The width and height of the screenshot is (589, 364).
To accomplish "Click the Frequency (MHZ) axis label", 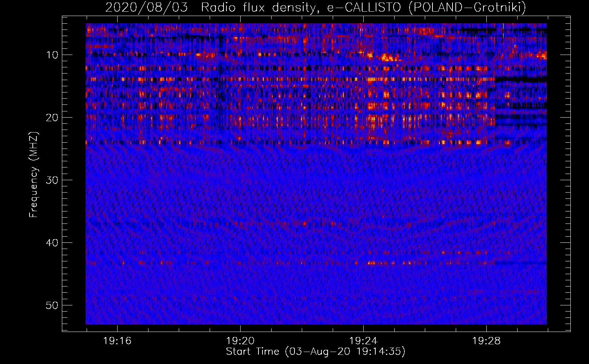I will (x=33, y=175).
